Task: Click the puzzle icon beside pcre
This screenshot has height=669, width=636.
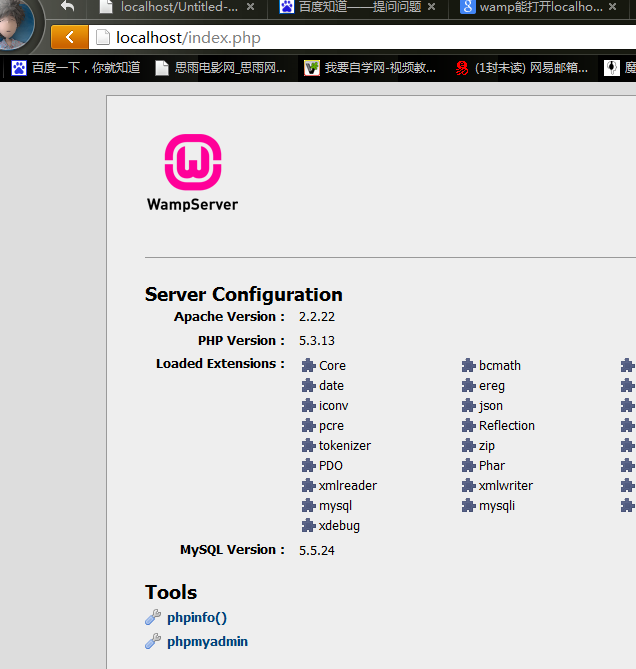Action: click(308, 425)
